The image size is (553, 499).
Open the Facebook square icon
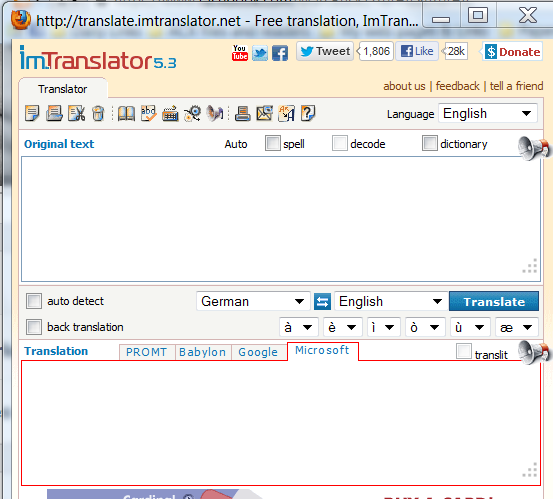click(x=280, y=53)
